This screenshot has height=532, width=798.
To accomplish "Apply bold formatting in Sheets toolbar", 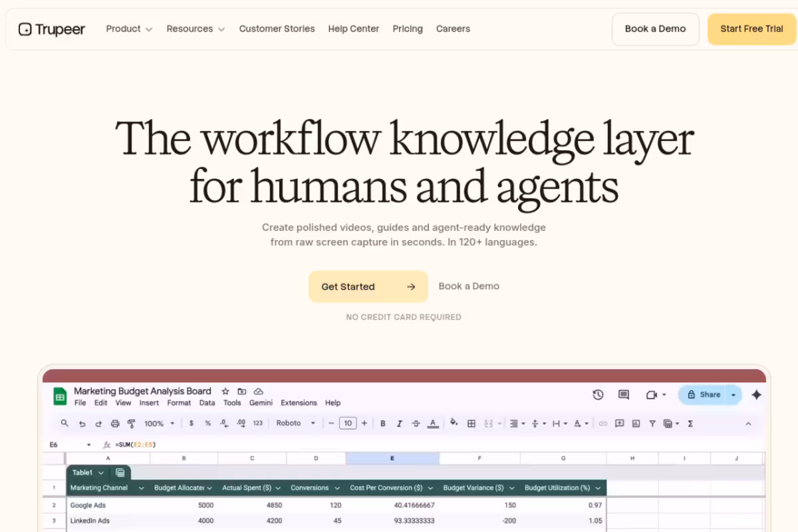I will [383, 424].
